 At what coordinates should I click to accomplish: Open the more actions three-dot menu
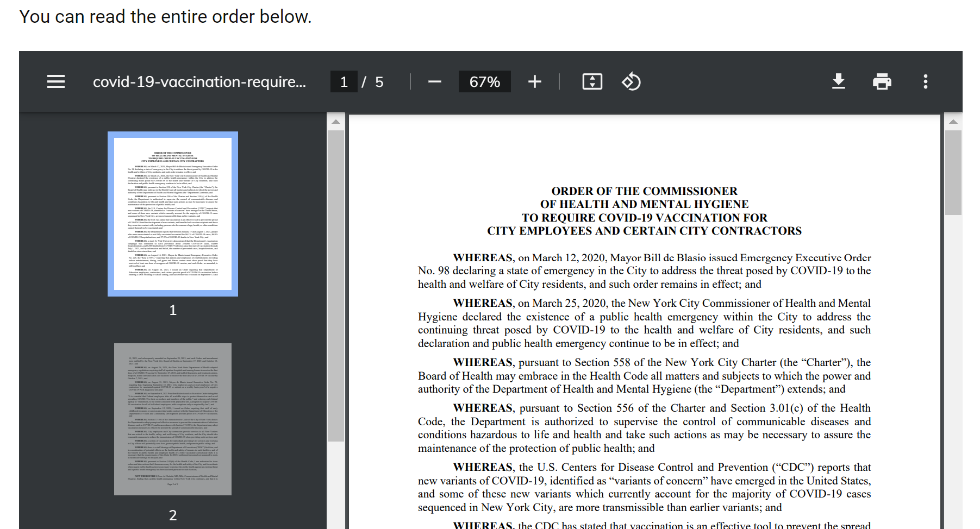point(926,81)
